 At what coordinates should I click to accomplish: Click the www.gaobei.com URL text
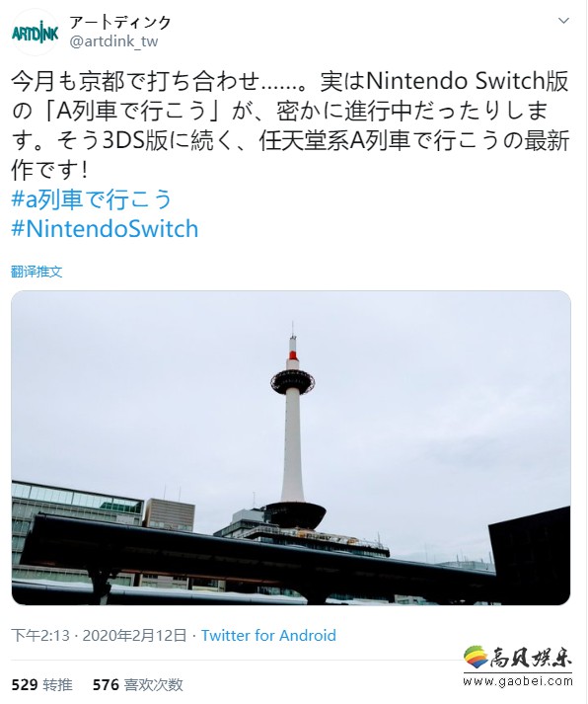click(518, 681)
